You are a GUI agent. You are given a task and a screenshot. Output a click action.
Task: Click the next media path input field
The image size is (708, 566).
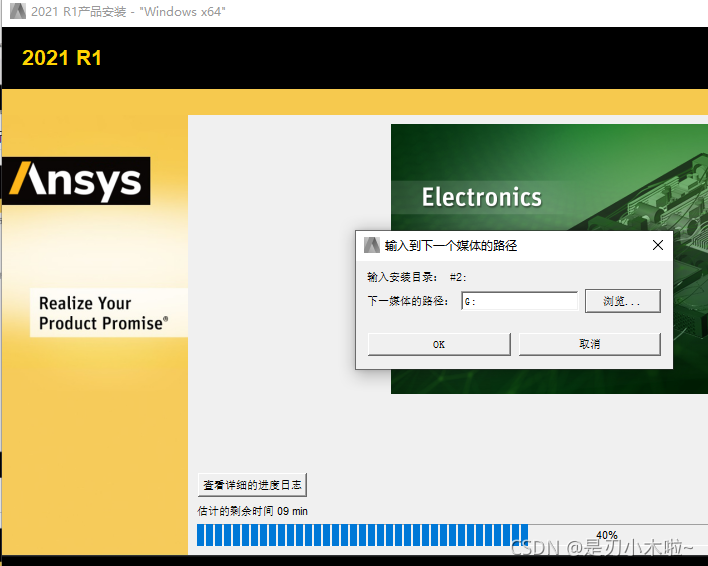pos(519,301)
